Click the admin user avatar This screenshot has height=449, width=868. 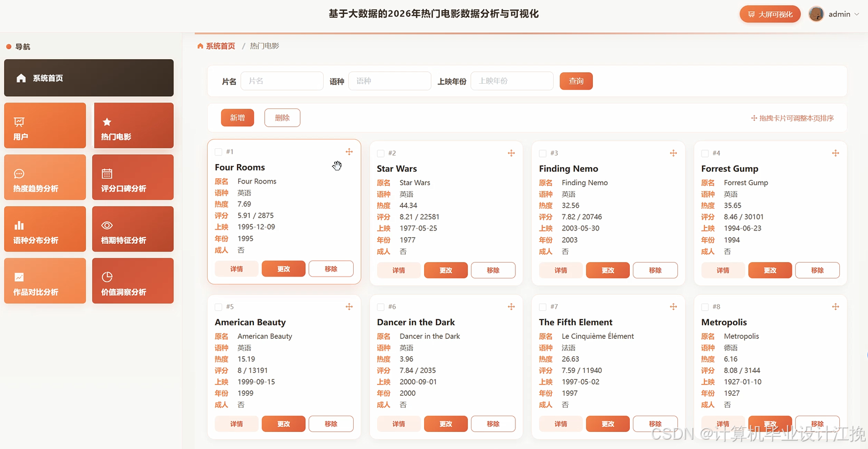816,14
